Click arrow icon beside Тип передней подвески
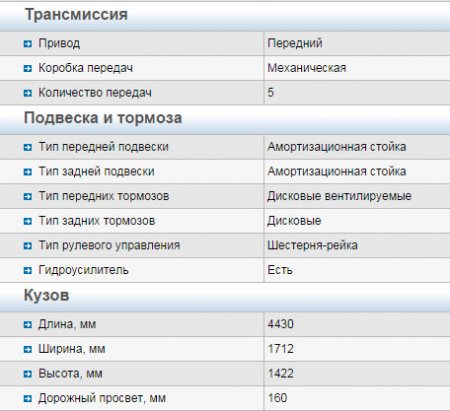 pyautogui.click(x=28, y=147)
